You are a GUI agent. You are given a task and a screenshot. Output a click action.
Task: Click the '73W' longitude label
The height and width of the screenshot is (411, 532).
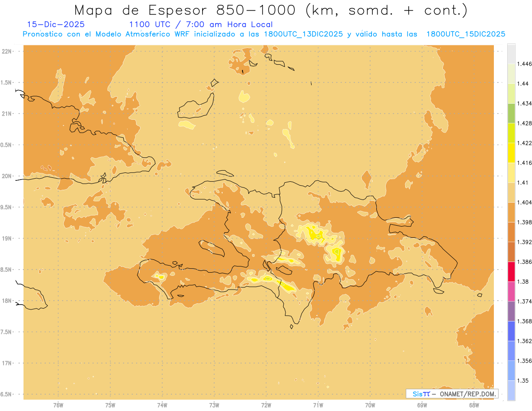pyautogui.click(x=214, y=405)
